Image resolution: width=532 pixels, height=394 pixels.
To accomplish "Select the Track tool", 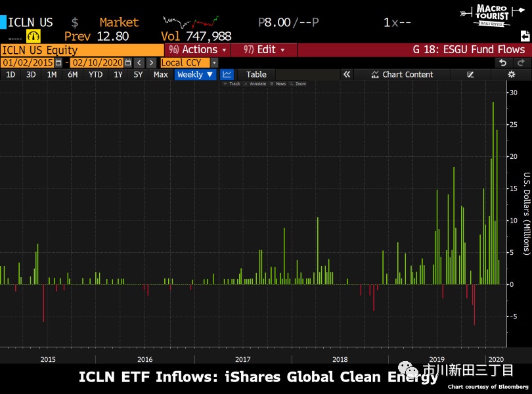I will pos(232,84).
